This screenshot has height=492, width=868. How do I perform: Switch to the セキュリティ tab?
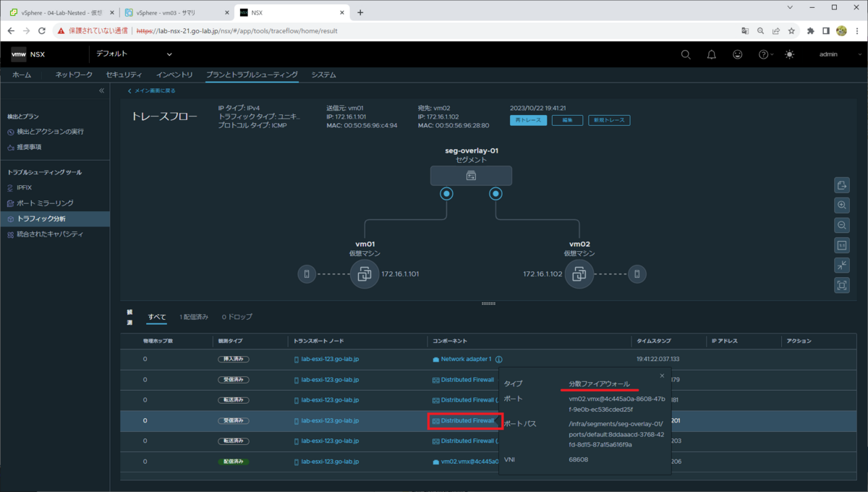tap(124, 75)
